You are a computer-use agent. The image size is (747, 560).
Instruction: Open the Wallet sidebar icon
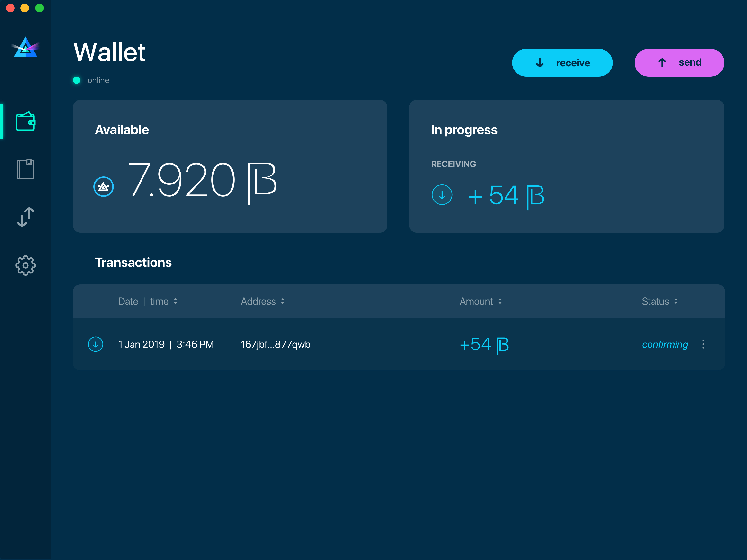25,121
